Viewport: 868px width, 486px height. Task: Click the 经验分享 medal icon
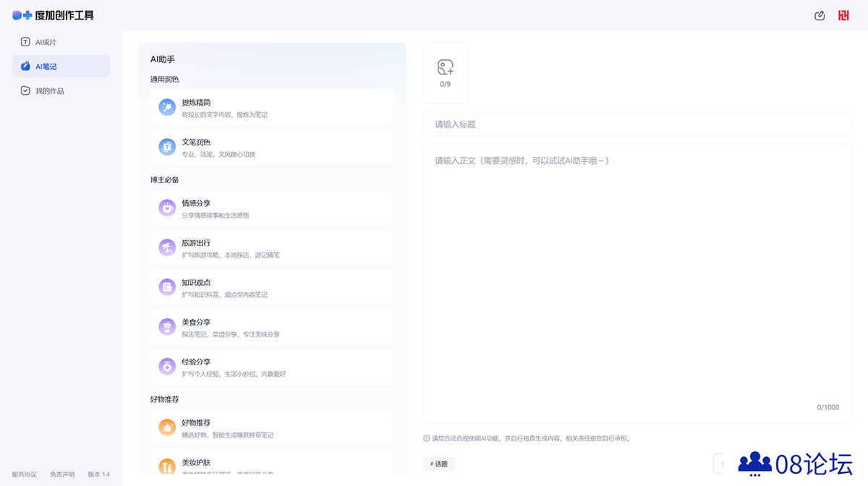167,367
